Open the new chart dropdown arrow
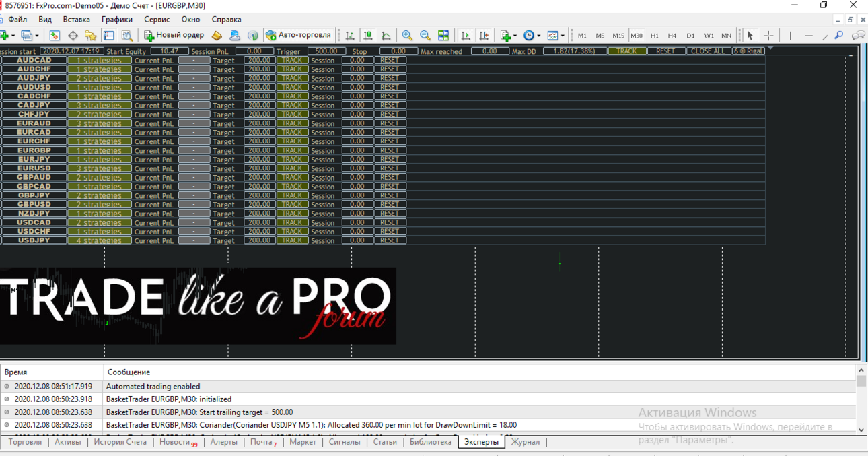The image size is (868, 456). pos(13,36)
